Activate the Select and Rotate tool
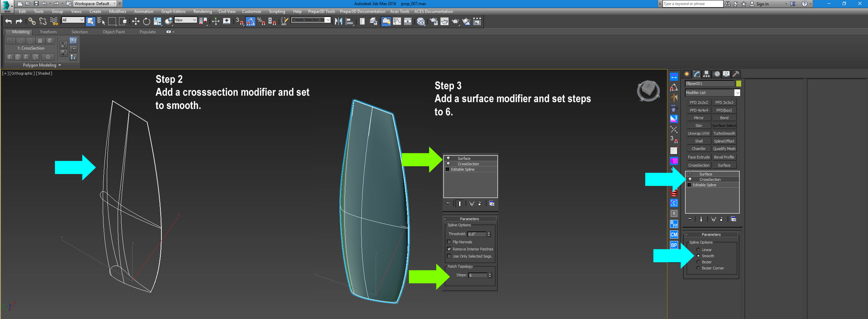 (146, 21)
